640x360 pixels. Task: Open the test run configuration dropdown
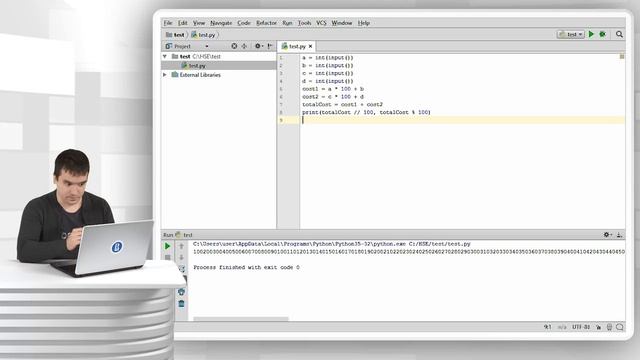click(571, 35)
